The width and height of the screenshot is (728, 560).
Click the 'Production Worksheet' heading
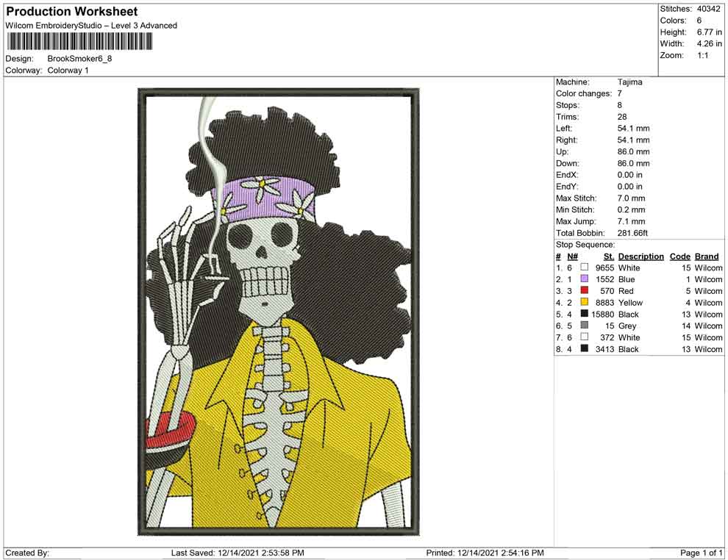pos(72,12)
